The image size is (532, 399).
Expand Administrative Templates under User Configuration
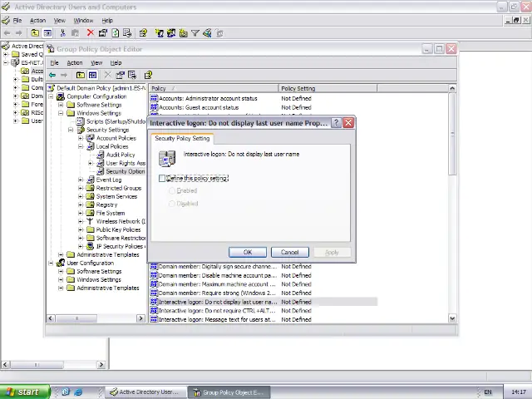click(61, 288)
